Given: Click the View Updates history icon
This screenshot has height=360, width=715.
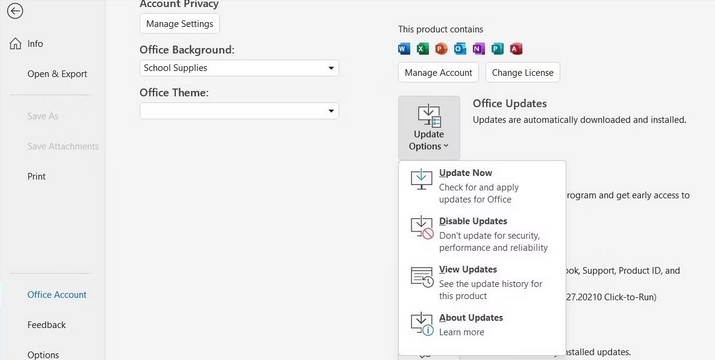Looking at the screenshot, I should click(x=422, y=277).
